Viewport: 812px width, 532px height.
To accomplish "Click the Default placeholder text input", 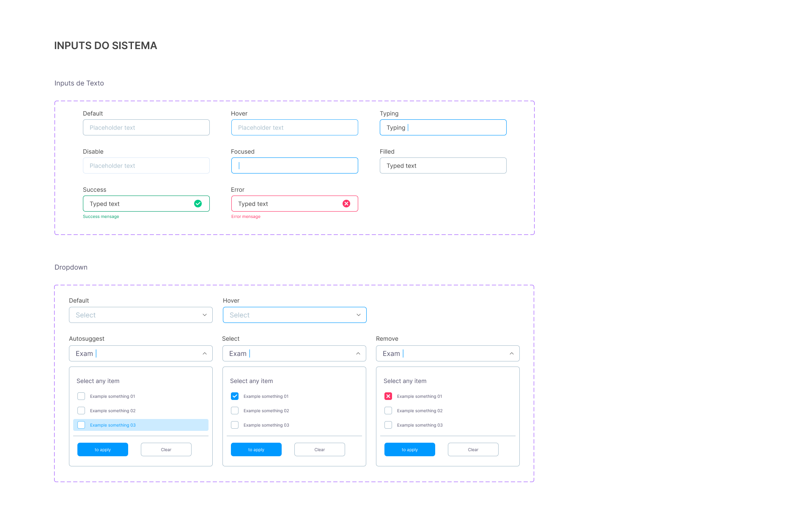I will coord(146,127).
